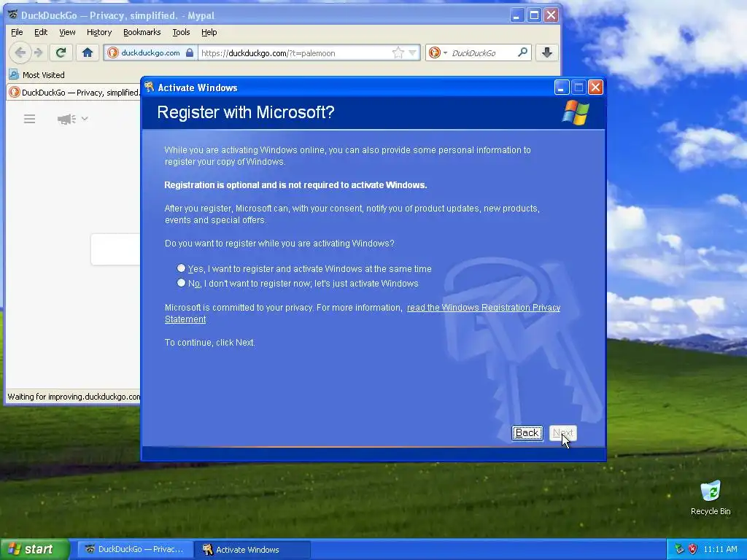
Task: Open the View menu in Mypal
Action: pyautogui.click(x=67, y=32)
